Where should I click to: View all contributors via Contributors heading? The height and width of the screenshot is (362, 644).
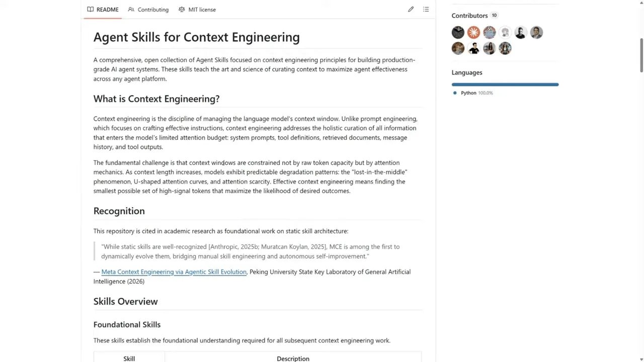(469, 15)
